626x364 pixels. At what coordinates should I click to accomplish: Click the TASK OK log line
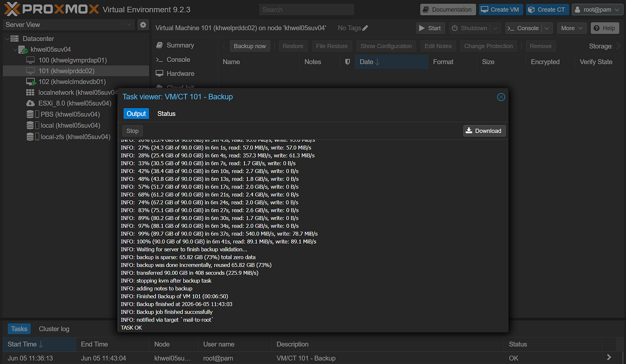[131, 328]
